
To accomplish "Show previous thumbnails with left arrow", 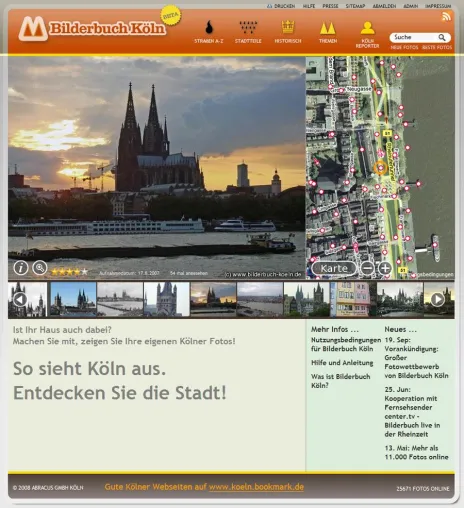I will [20, 299].
